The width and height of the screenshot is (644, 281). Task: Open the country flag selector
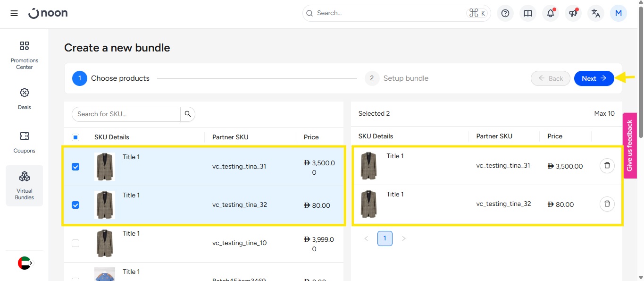pyautogui.click(x=25, y=263)
